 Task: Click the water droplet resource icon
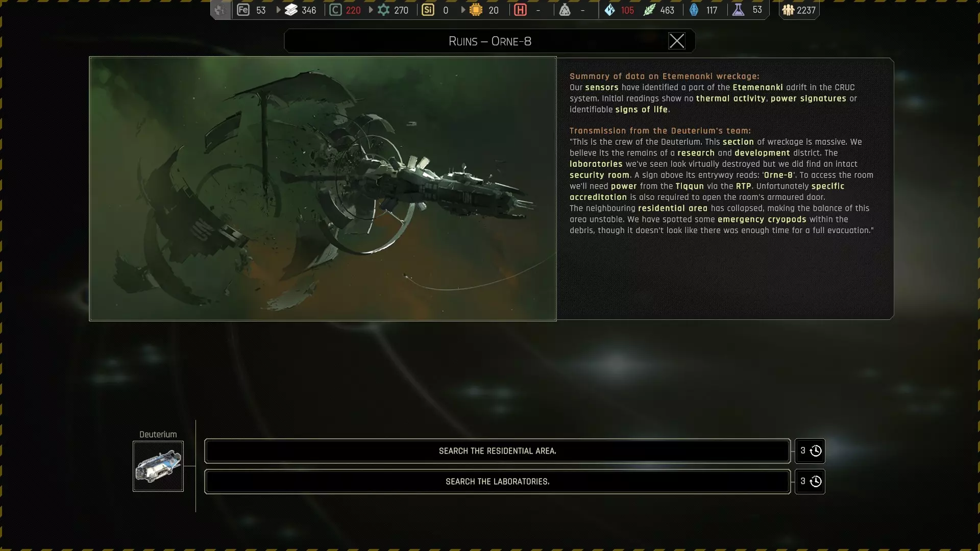(610, 10)
